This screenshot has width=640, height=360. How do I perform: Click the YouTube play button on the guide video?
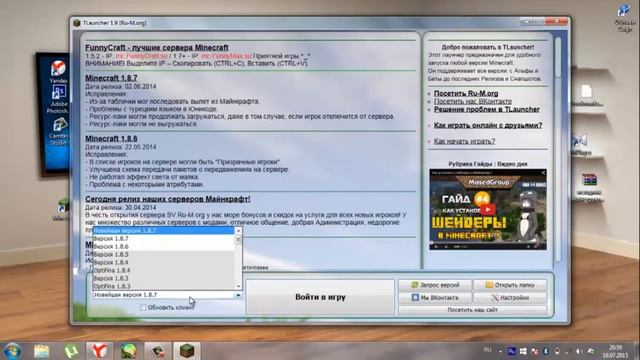(x=487, y=210)
